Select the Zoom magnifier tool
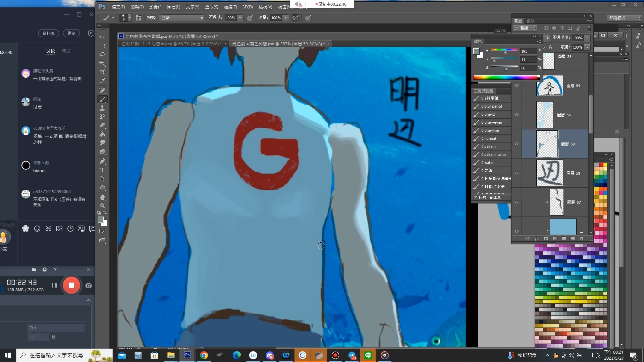The image size is (644, 362). [103, 206]
